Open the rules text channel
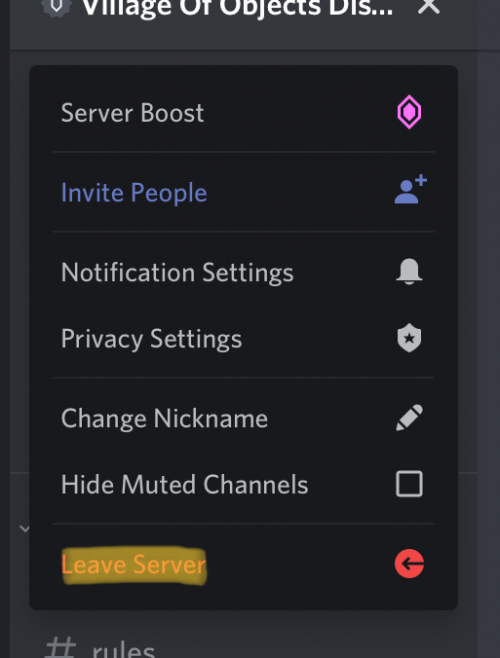This screenshot has width=500, height=658. pyautogui.click(x=124, y=650)
